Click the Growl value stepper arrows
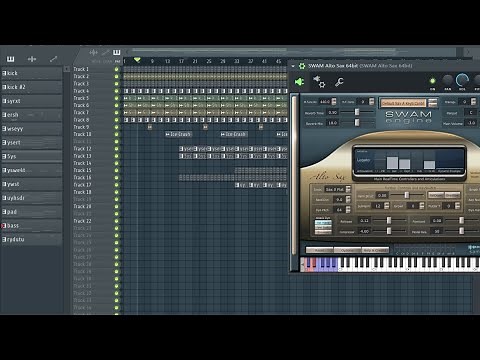Screen dimensions: 480x360 [x=422, y=206]
